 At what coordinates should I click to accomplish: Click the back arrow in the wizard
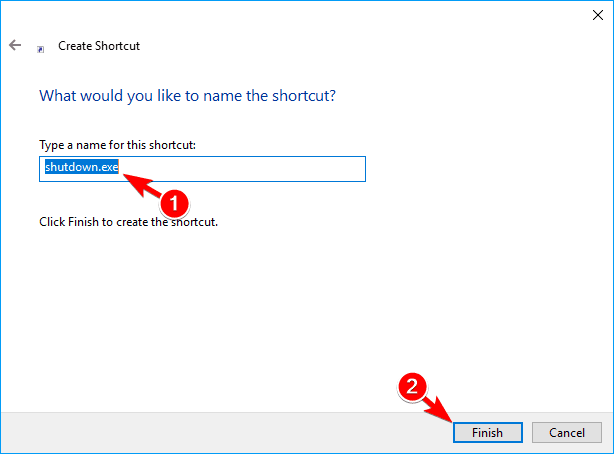[15, 45]
